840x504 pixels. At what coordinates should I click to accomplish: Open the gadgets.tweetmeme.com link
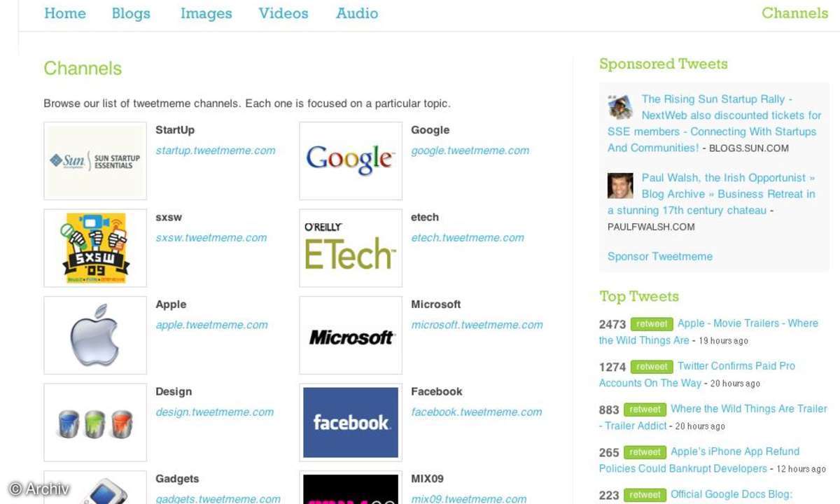coord(218,499)
